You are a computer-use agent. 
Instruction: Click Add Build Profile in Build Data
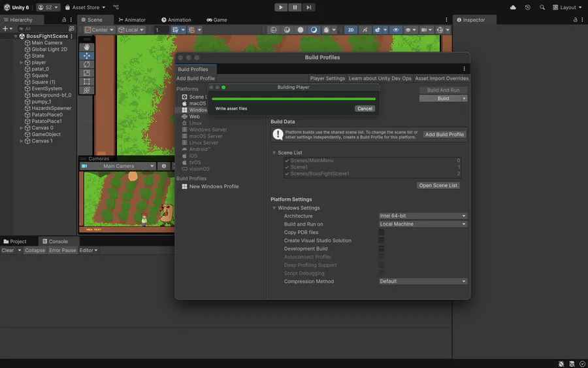click(x=444, y=134)
